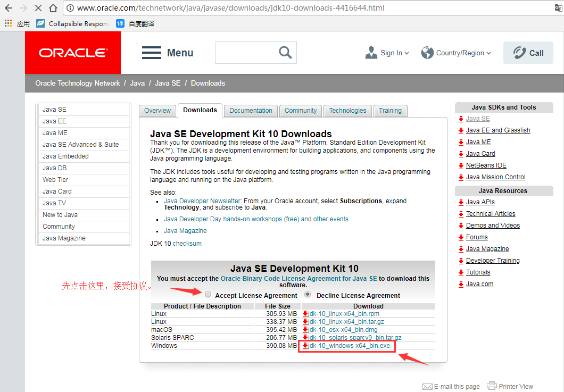The image size is (564, 392).
Task: Click red arrow icon beside Forums
Action: click(x=461, y=237)
